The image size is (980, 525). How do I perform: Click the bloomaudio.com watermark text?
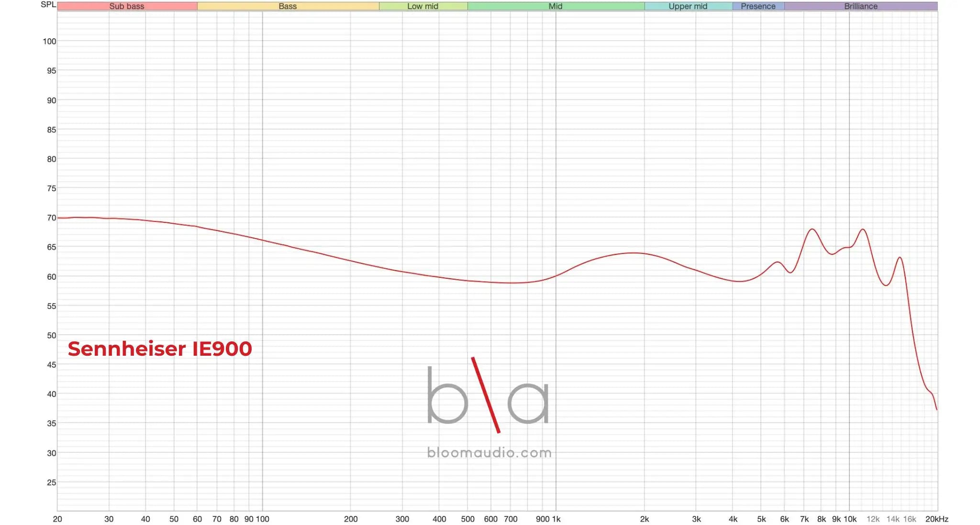[x=489, y=452]
